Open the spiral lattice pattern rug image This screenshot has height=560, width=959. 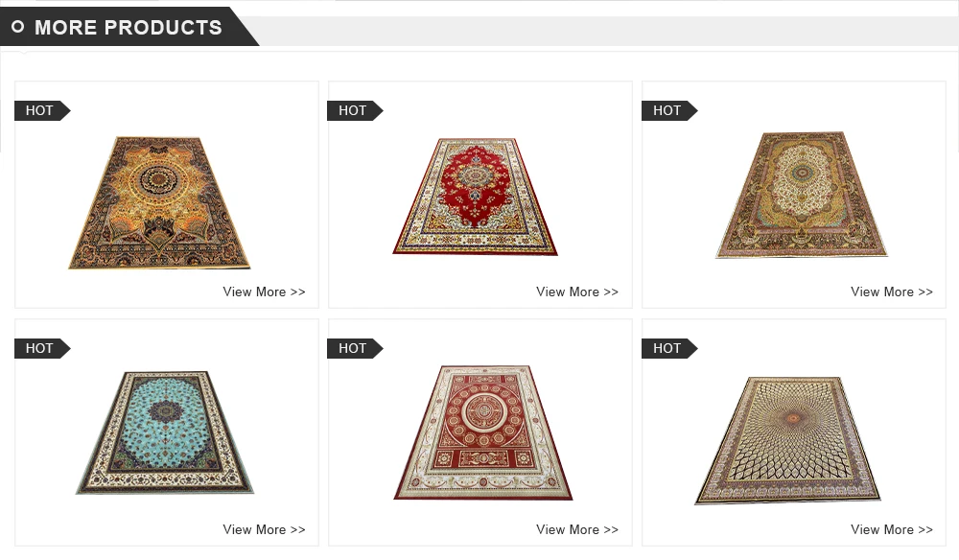coord(787,440)
